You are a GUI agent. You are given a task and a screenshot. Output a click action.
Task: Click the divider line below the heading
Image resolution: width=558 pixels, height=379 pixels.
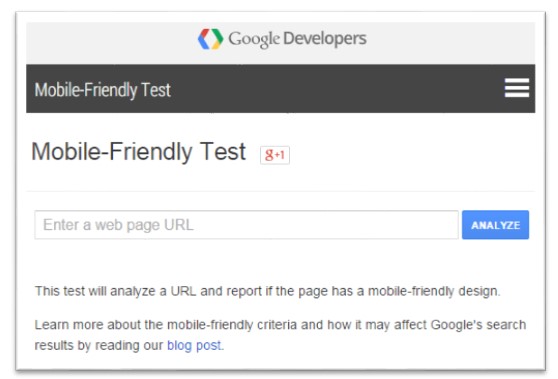point(280,191)
